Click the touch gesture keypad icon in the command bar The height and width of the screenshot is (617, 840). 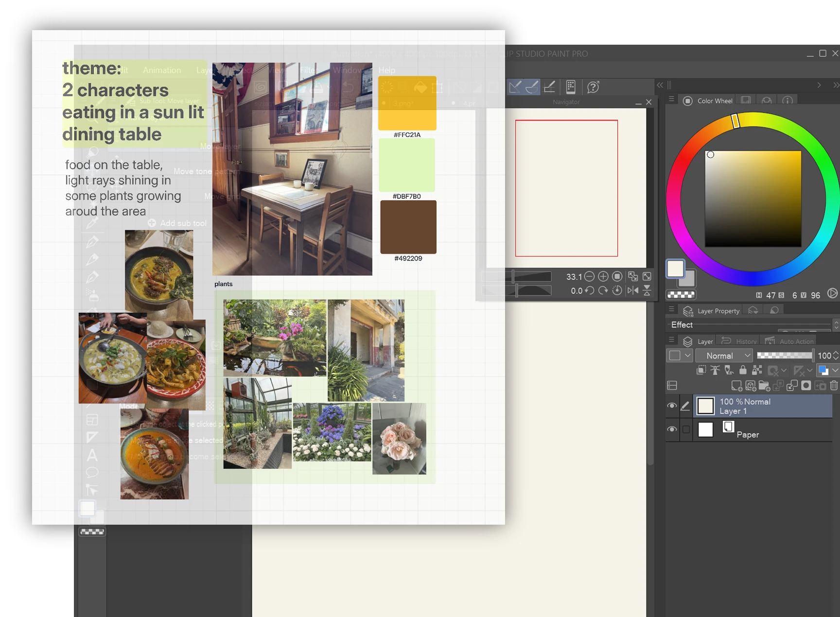[571, 87]
